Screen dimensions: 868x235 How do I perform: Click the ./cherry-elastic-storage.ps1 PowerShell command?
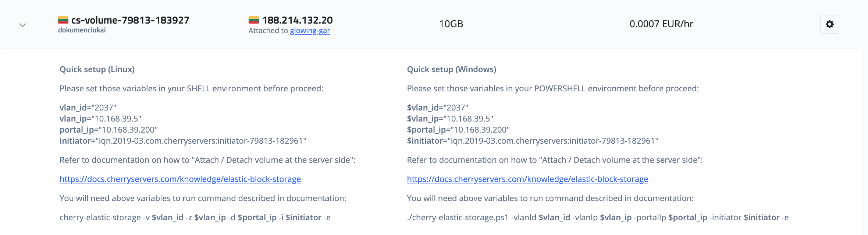(598, 217)
